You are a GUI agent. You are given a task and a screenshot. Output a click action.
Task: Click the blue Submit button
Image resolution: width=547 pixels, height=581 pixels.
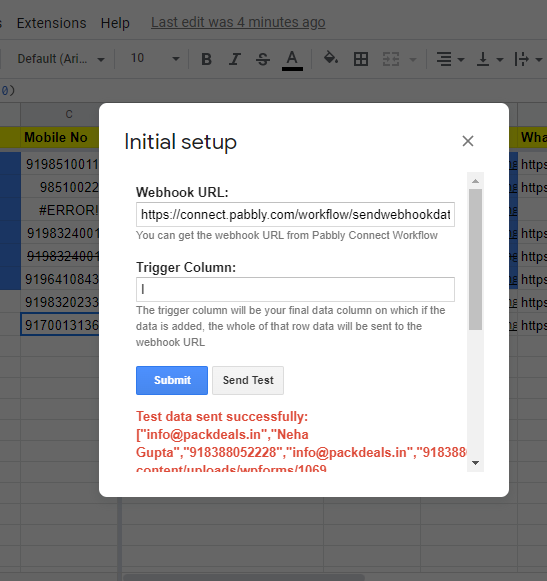[172, 381]
